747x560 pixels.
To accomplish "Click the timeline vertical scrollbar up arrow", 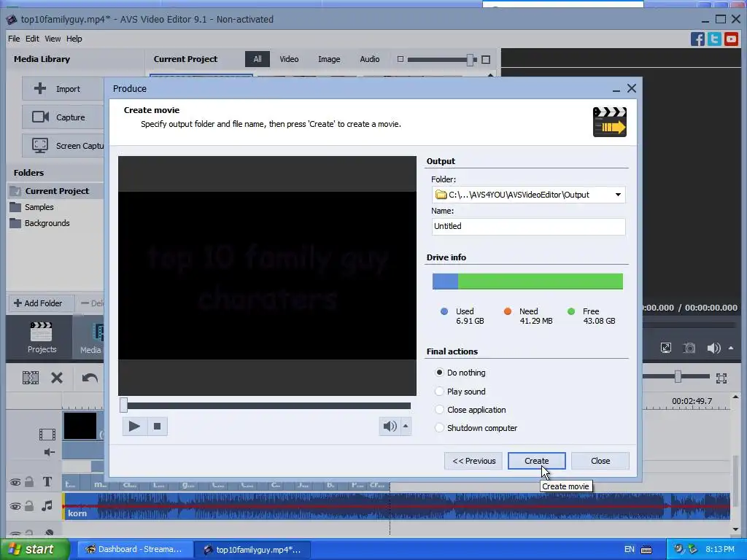I will pos(735,397).
